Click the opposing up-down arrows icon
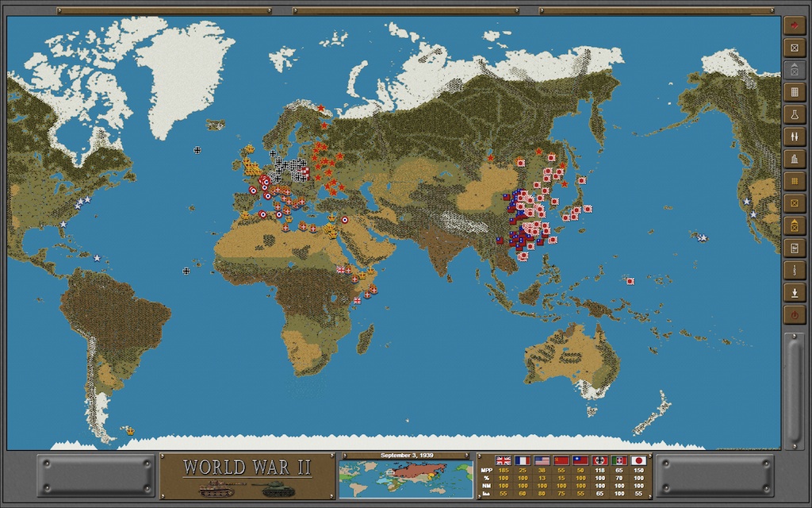812x508 pixels. (794, 137)
